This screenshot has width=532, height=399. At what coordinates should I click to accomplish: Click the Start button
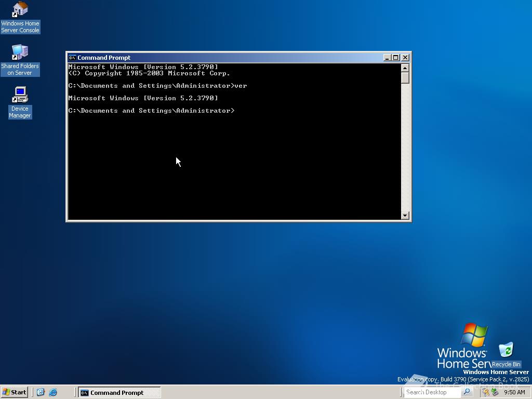pyautogui.click(x=14, y=392)
